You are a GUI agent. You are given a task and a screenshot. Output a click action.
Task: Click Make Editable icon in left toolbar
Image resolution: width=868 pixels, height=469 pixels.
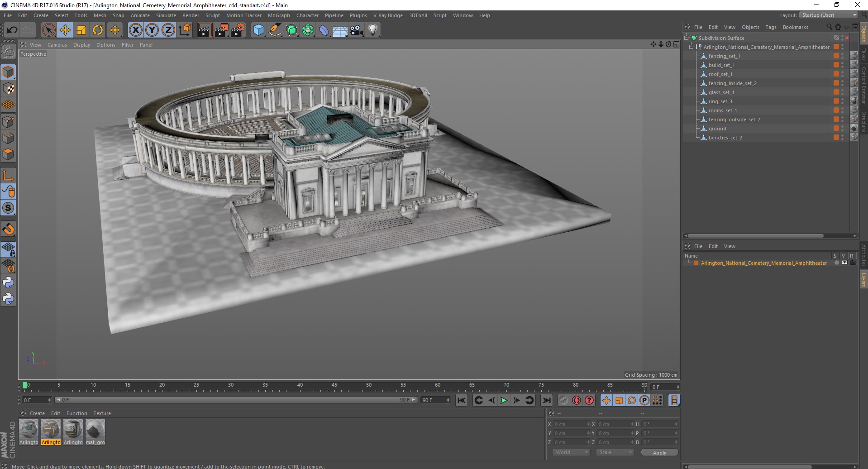click(8, 51)
